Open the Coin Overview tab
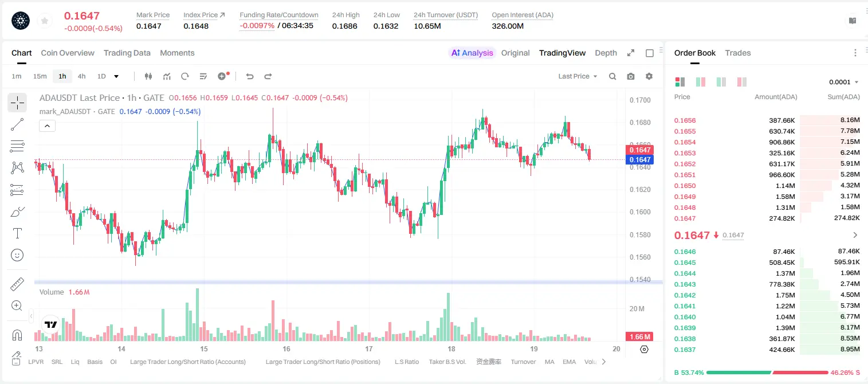The image size is (868, 384). (68, 53)
